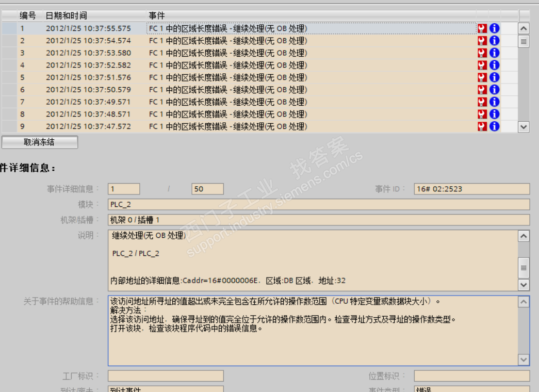
Task: Click the red wrench icon in event row 2
Action: point(482,41)
